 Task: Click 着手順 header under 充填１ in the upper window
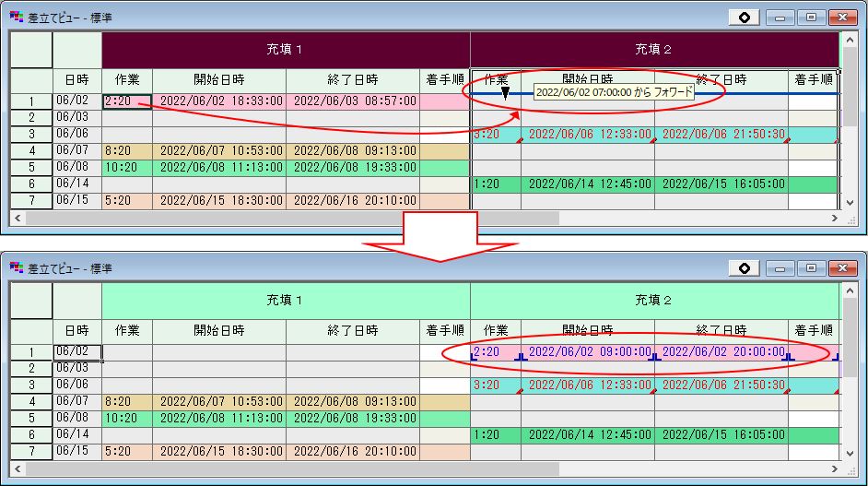(445, 80)
